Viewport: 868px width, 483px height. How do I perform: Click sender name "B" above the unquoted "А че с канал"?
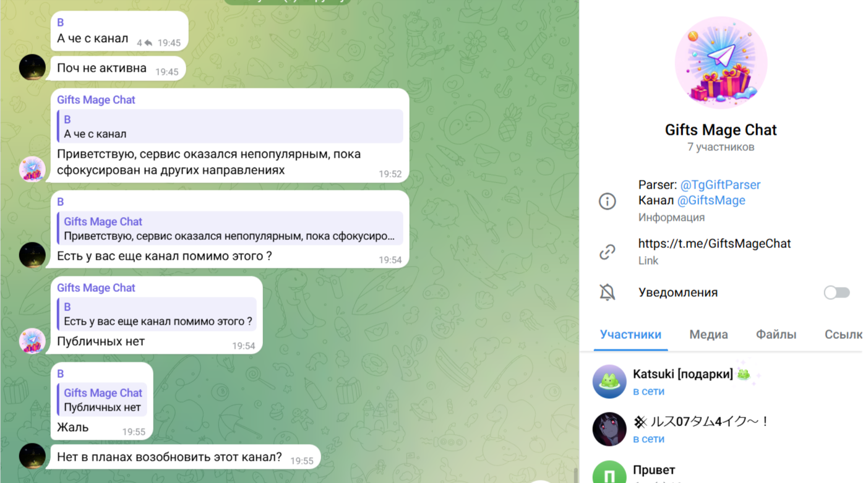[61, 23]
